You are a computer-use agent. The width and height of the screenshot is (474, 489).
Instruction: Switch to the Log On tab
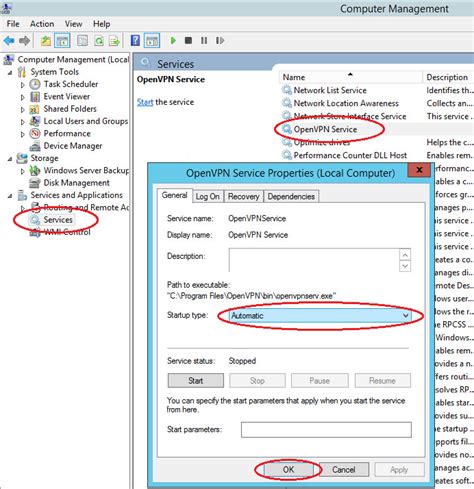(208, 196)
